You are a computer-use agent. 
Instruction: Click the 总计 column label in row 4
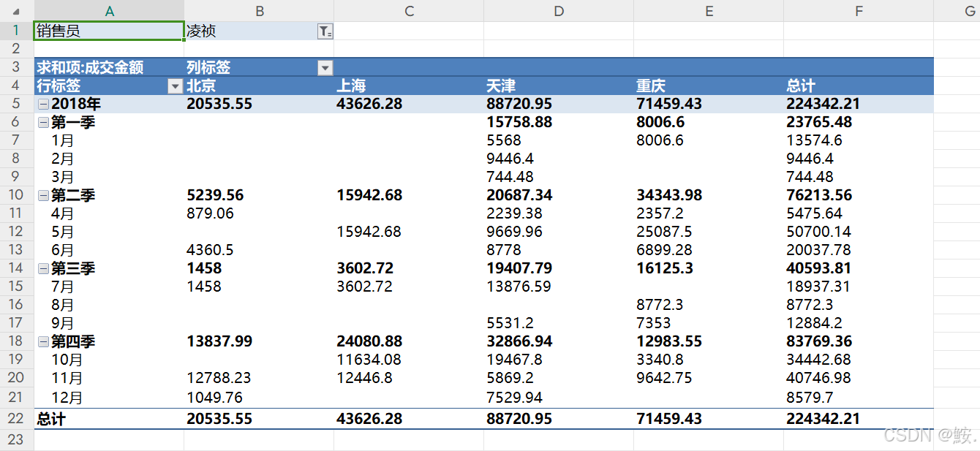(x=801, y=86)
